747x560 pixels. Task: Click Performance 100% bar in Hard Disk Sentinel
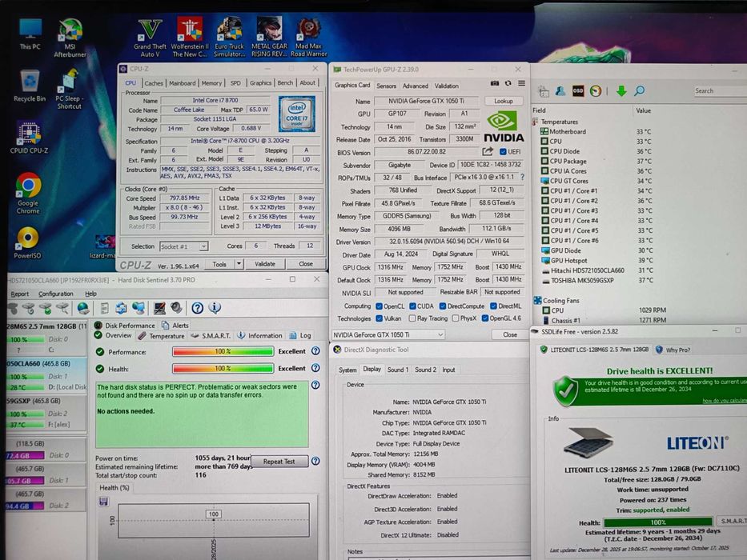click(223, 351)
